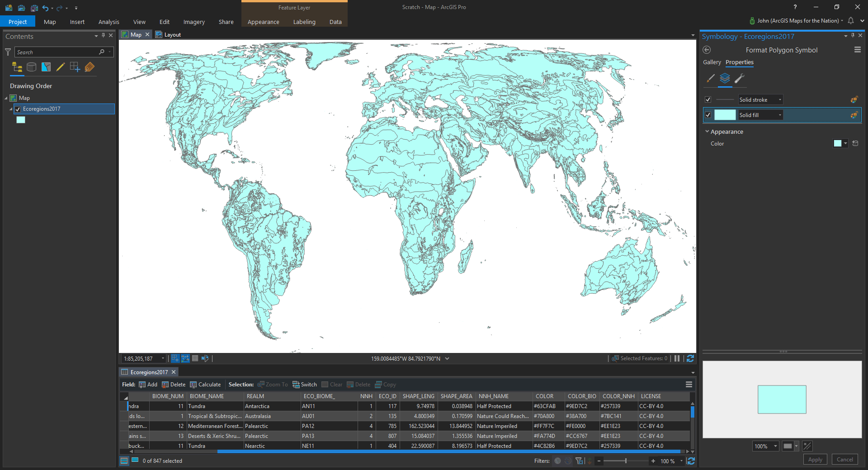Click the Apply button

815,460
